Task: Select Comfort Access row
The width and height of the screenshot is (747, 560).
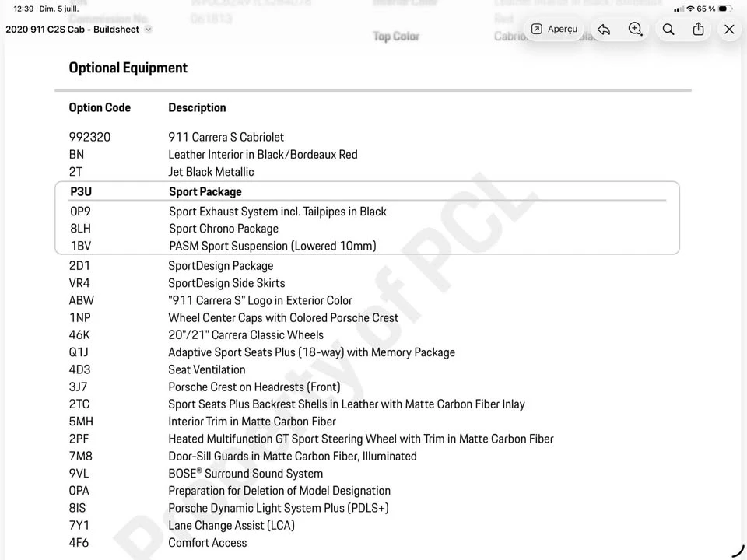Action: click(x=207, y=543)
